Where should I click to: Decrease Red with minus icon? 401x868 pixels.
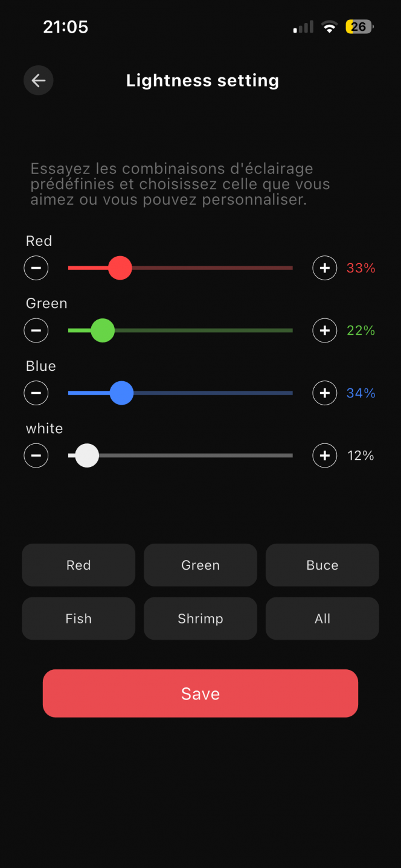tap(36, 268)
